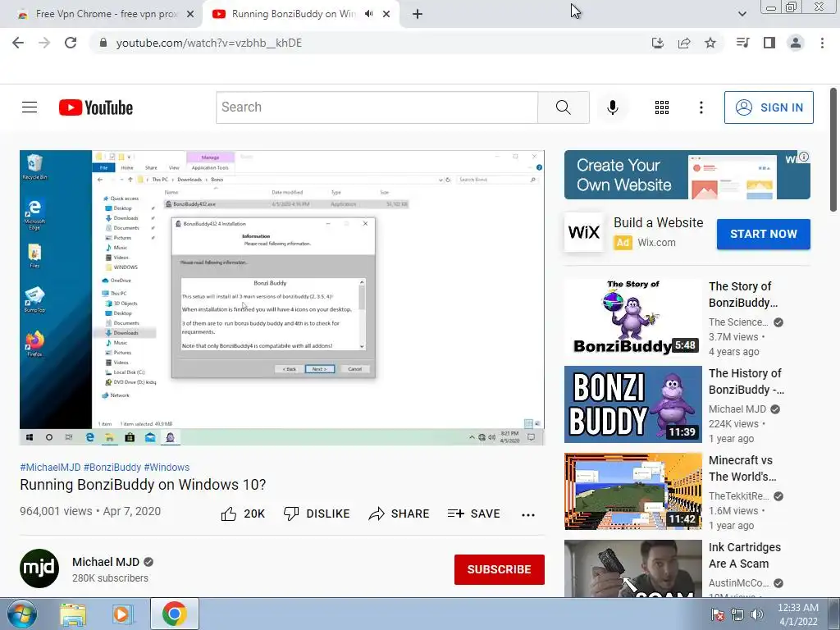Image resolution: width=840 pixels, height=630 pixels.
Task: Click the SIGN IN button
Action: click(769, 107)
